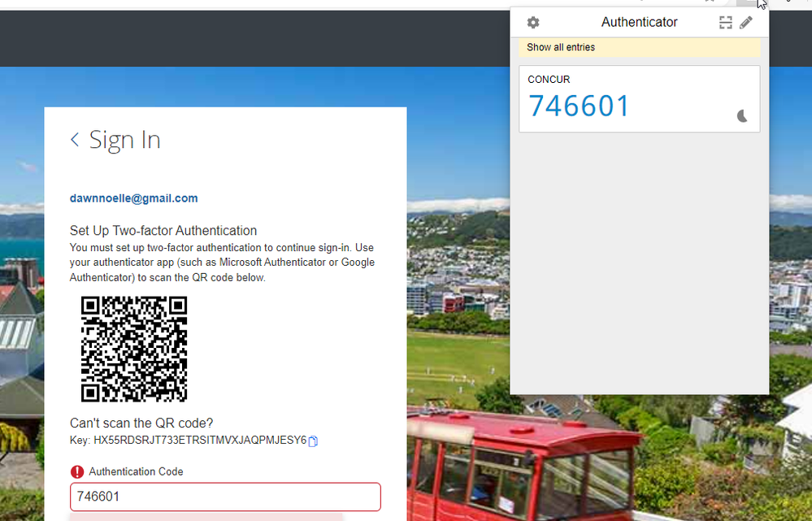
Task: Click the Authenticator popup title
Action: click(639, 22)
